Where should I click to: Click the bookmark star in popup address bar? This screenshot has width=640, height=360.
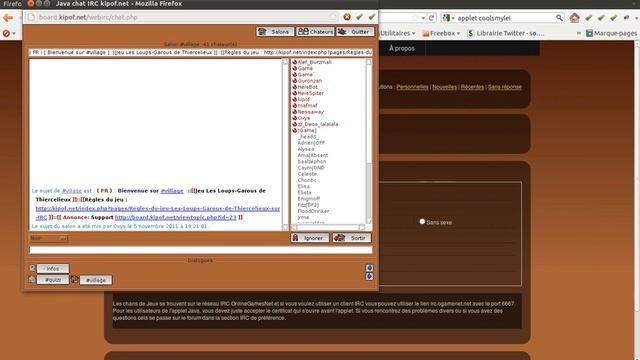[333, 17]
